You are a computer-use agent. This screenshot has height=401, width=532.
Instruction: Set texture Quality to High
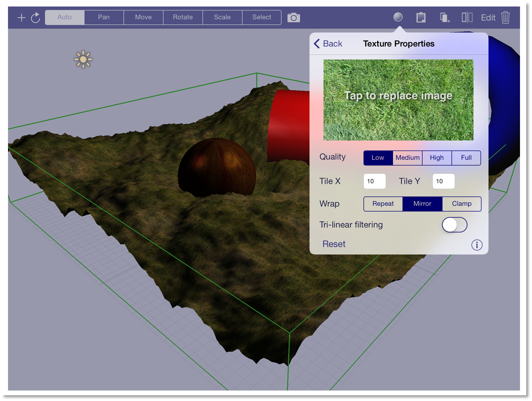(x=437, y=158)
